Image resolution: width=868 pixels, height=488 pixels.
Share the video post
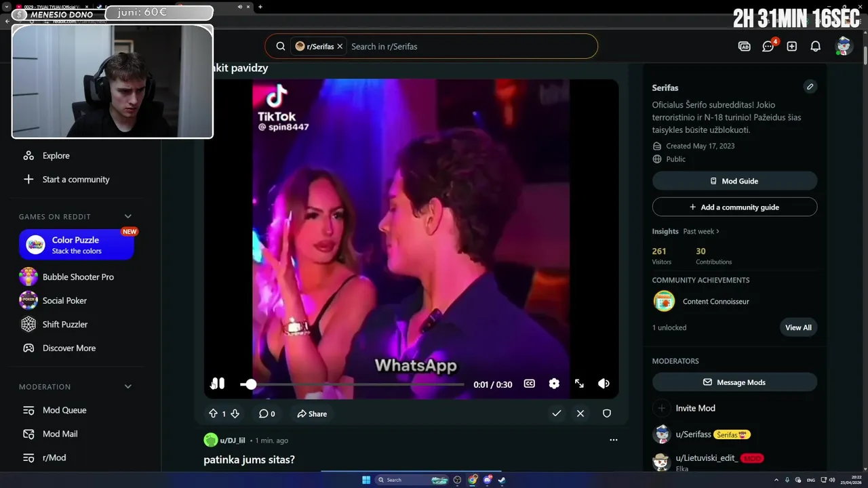point(312,413)
